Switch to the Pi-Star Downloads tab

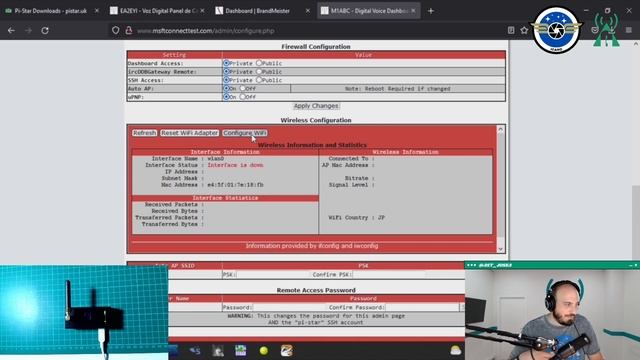coord(51,11)
